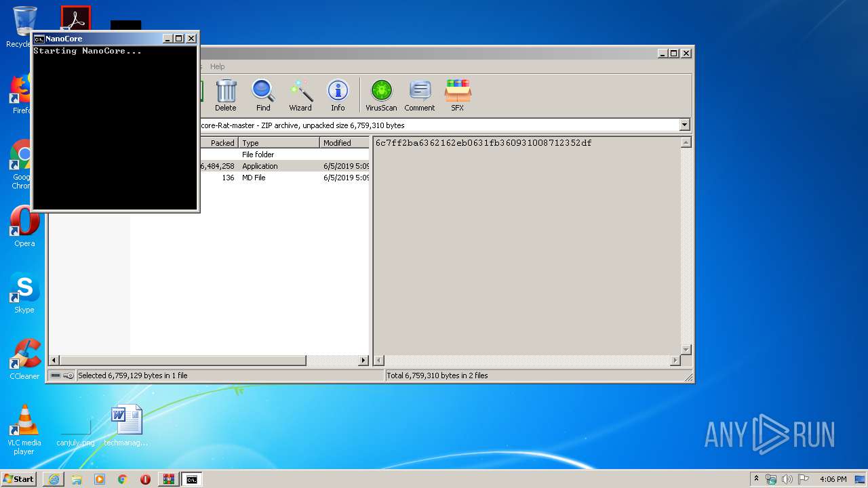This screenshot has width=868, height=488.
Task: Open the Google Chrome desktop shortcut
Action: tap(22, 165)
